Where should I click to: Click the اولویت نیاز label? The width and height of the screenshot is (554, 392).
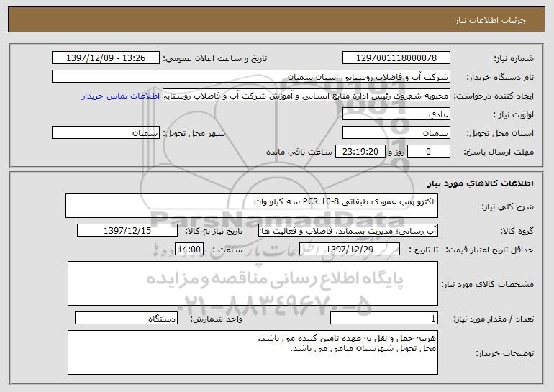[514, 114]
